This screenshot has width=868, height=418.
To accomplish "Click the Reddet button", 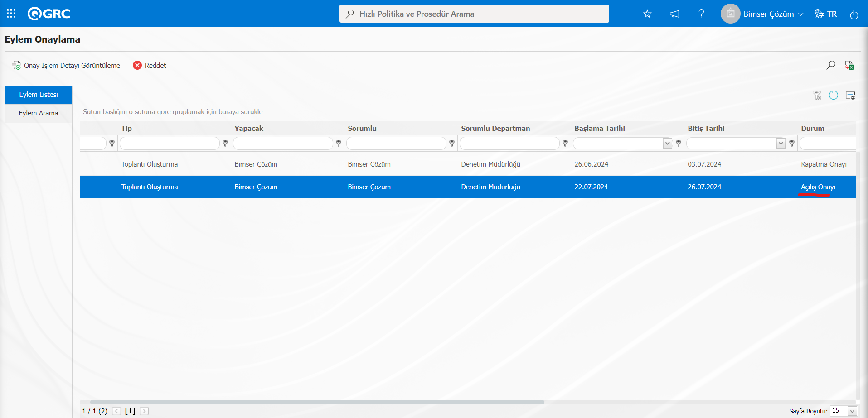I will tap(150, 65).
